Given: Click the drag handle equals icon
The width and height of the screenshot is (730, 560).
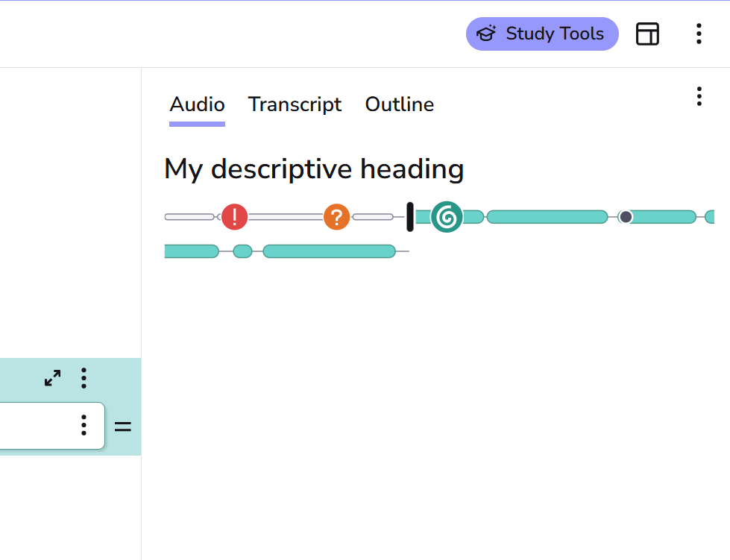Looking at the screenshot, I should click(123, 427).
